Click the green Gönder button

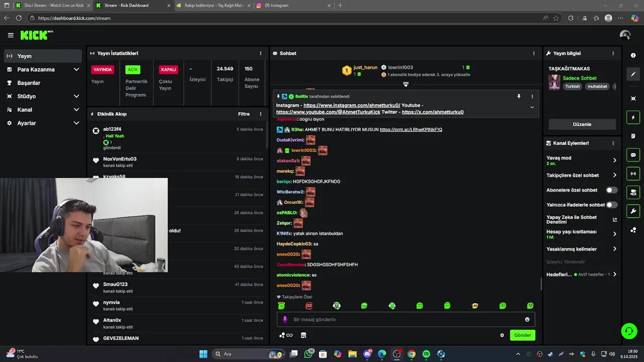(522, 335)
